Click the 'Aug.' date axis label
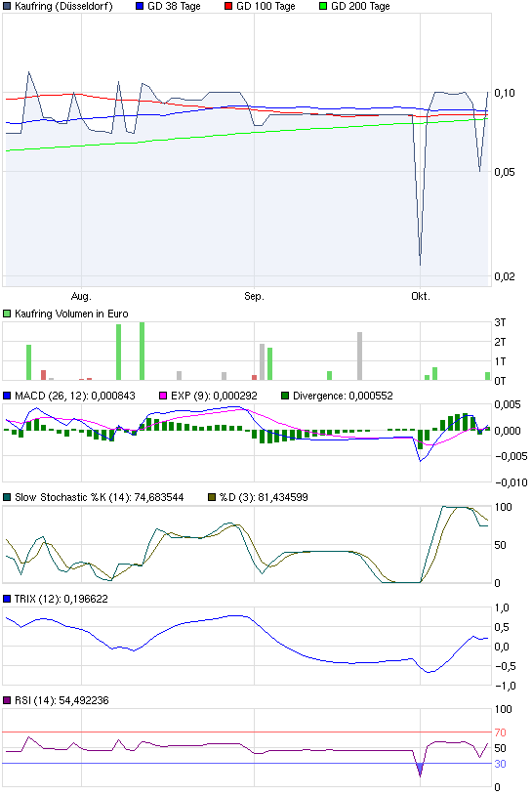Image resolution: width=532 pixels, height=795 pixels. pyautogui.click(x=81, y=296)
